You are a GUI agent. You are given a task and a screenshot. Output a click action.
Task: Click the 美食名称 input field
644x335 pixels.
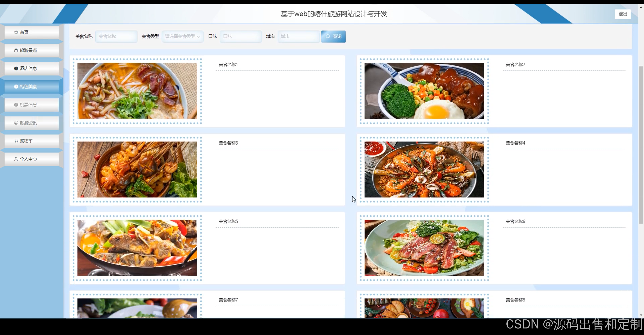pos(116,36)
